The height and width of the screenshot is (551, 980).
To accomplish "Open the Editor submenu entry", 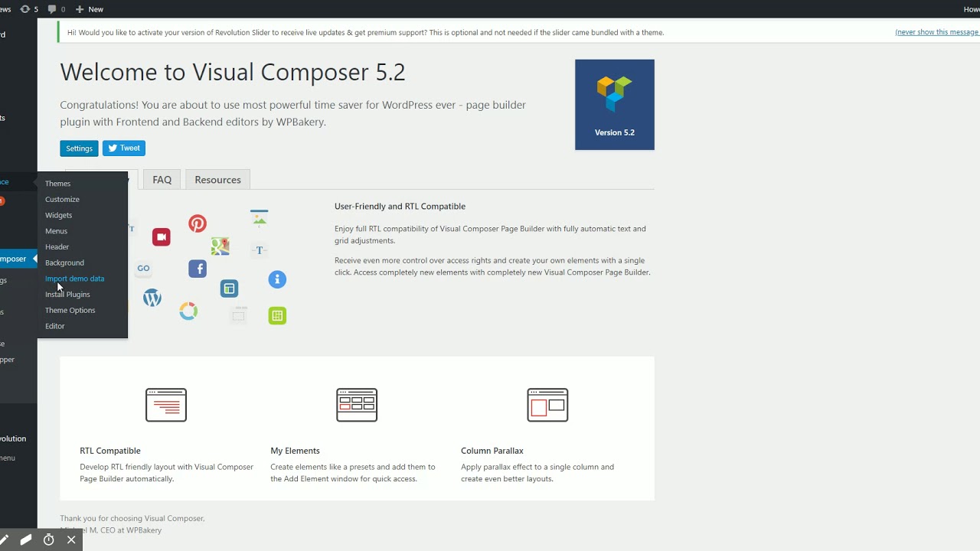I will (54, 326).
